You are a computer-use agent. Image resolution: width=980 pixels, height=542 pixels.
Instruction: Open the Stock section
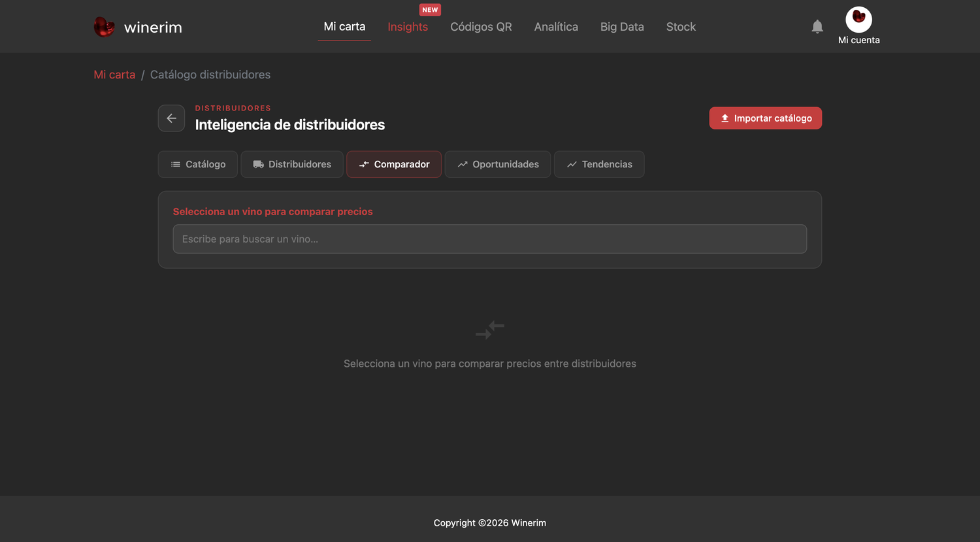[681, 27]
